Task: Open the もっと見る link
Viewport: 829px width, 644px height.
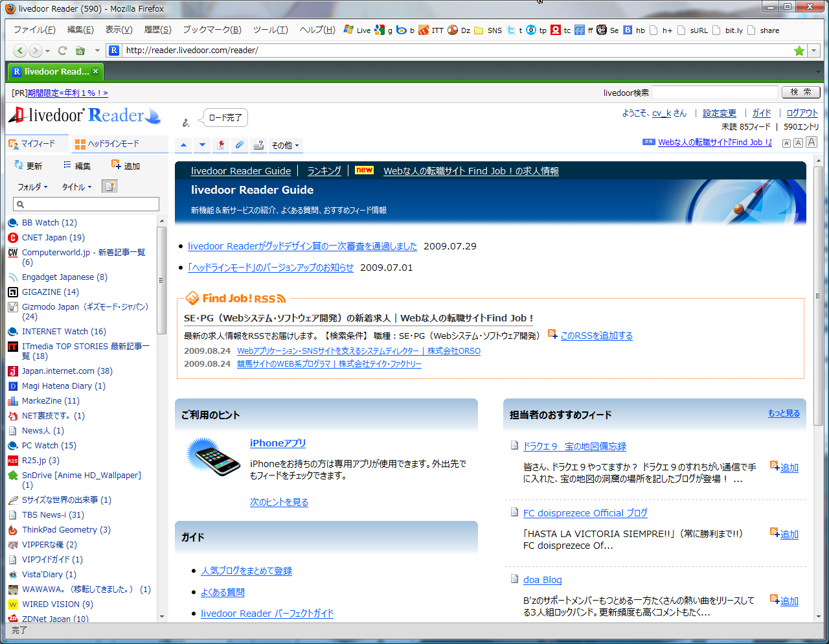Action: (x=784, y=413)
